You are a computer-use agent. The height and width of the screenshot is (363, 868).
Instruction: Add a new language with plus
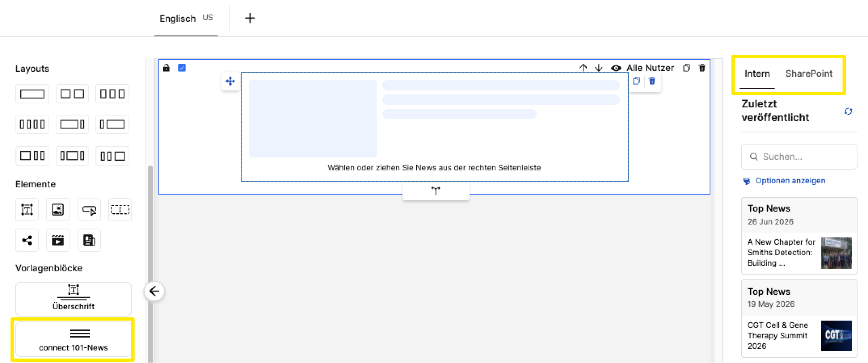(250, 18)
